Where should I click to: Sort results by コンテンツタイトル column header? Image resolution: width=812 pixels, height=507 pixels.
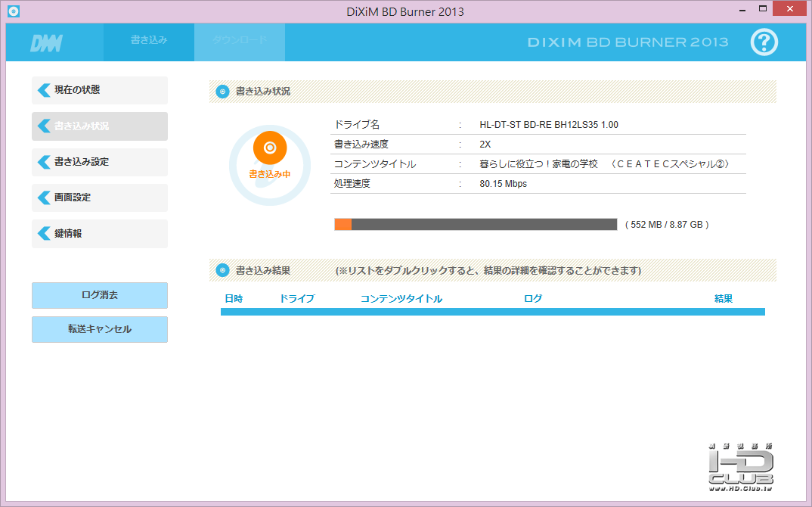pos(401,299)
